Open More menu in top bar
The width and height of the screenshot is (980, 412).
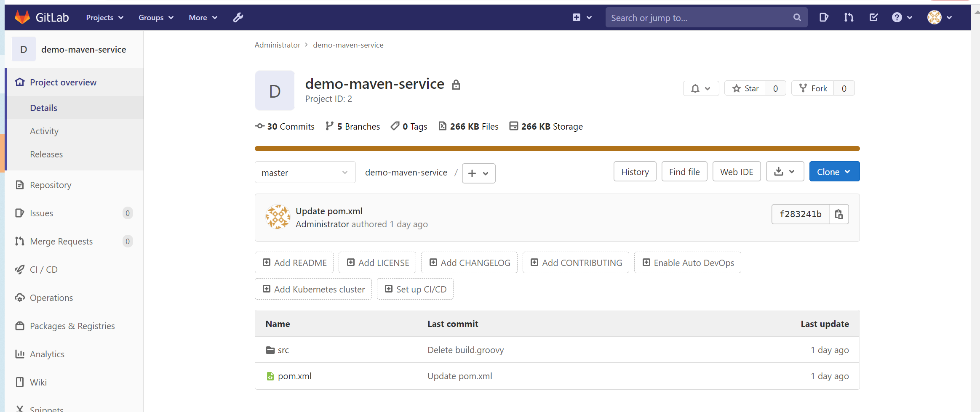click(203, 17)
